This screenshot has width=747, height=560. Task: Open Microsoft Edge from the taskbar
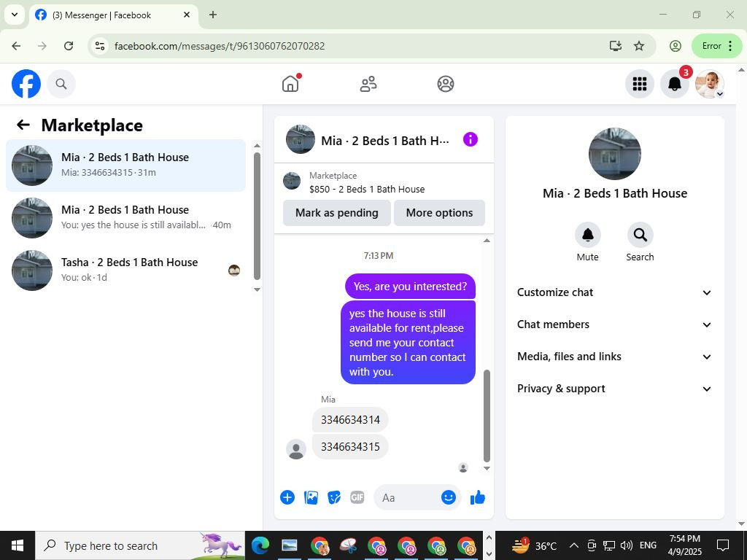click(260, 545)
